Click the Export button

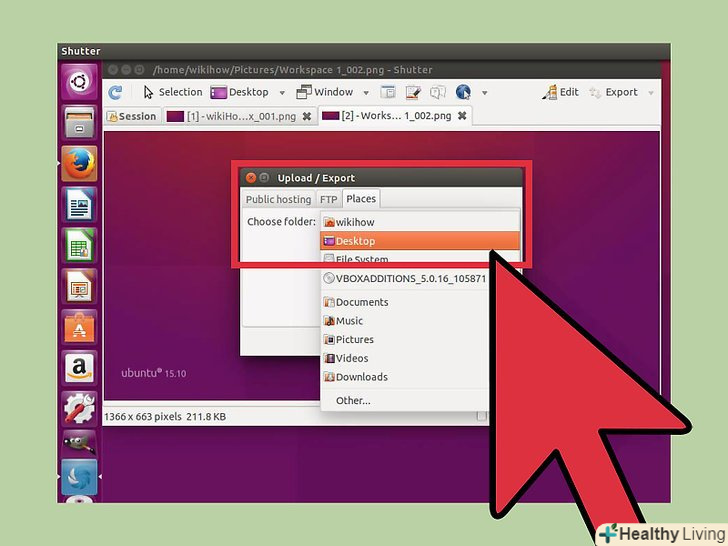[613, 92]
